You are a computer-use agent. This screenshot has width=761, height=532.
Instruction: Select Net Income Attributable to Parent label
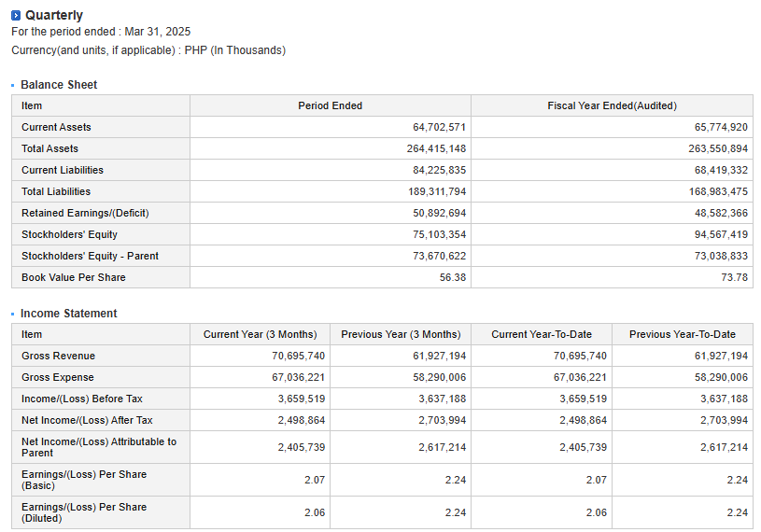99,447
